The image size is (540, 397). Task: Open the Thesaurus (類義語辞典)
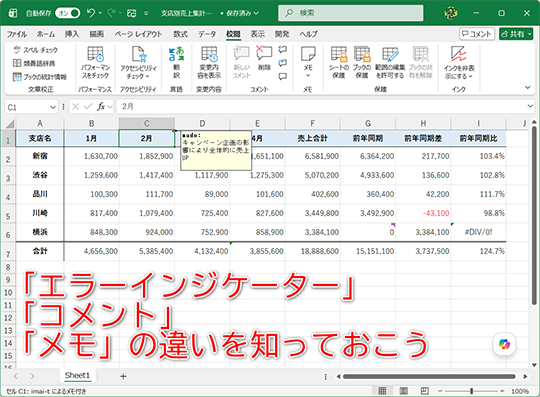(34, 63)
